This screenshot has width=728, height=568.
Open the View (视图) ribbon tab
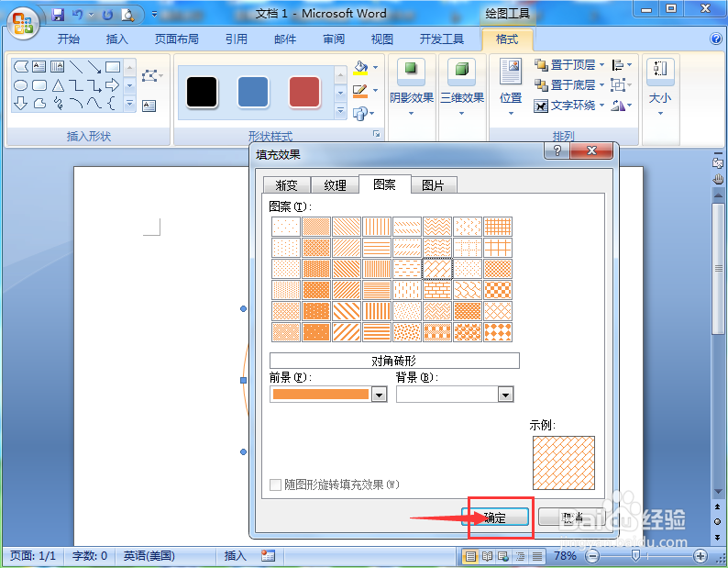tap(382, 39)
